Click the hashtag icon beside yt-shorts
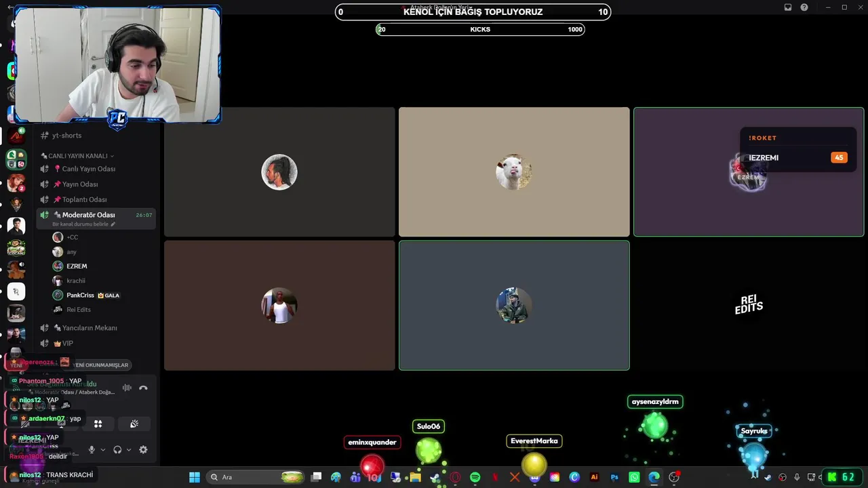Viewport: 868px width, 488px height. [45, 136]
